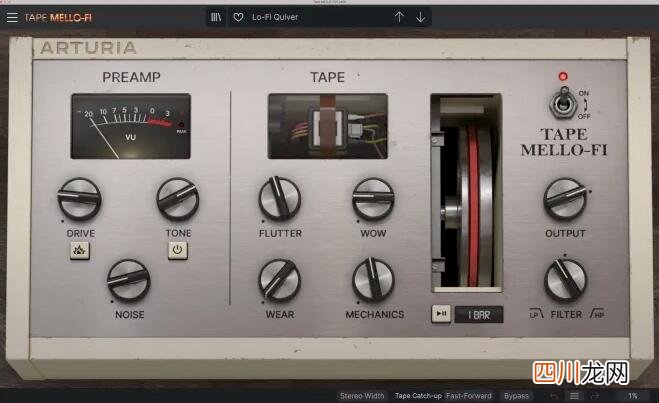Favorite the Lo-Fi Quiver preset

pyautogui.click(x=238, y=17)
